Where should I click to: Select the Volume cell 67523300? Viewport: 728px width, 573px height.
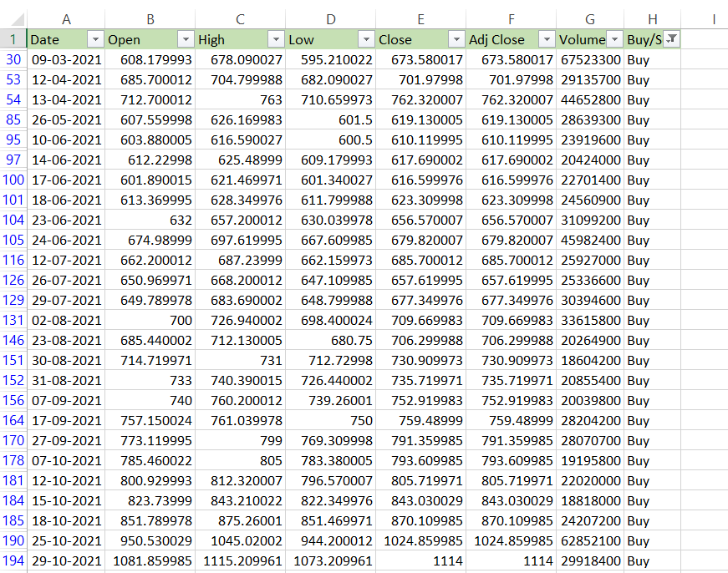pos(590,59)
